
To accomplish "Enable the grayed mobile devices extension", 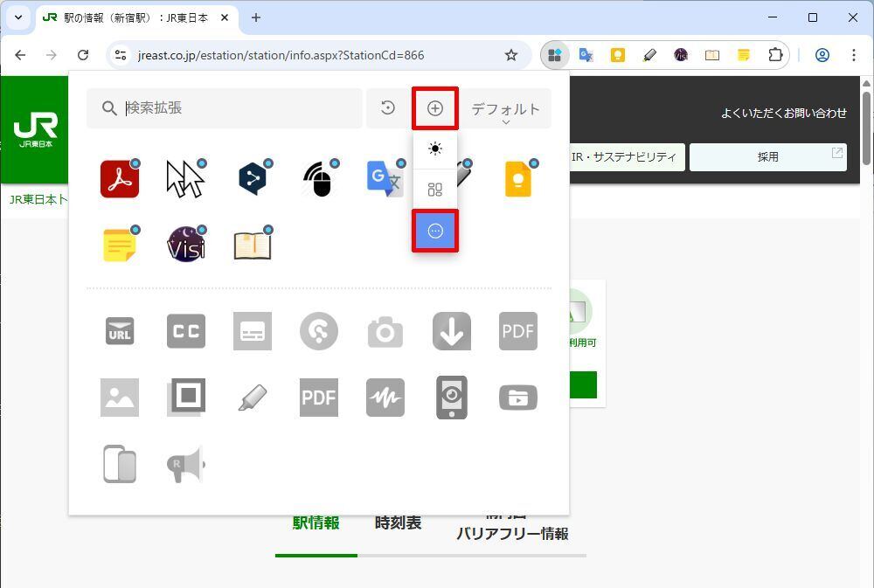I will tap(119, 464).
